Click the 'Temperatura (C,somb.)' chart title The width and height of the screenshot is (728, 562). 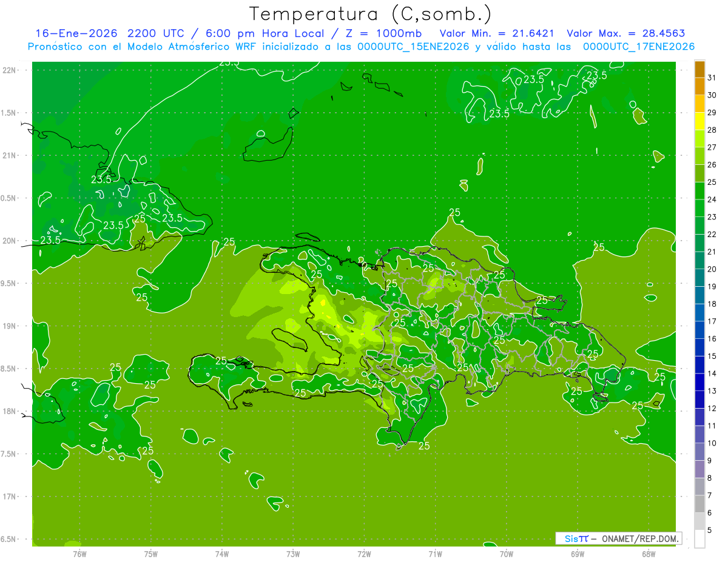point(370,13)
